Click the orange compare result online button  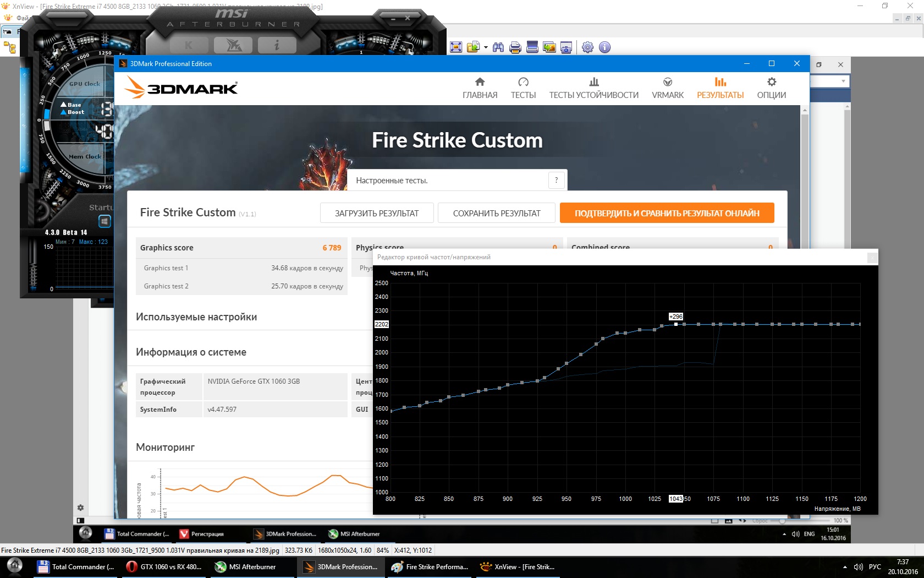[x=667, y=213]
